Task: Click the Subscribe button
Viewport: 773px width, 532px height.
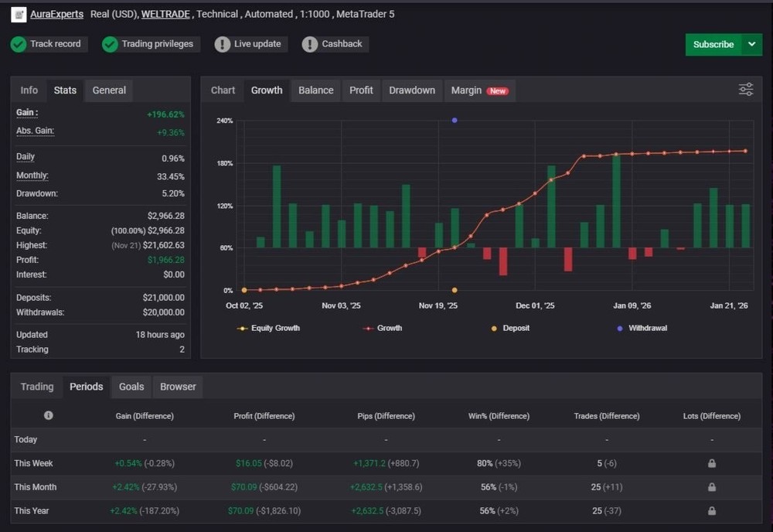Action: (712, 45)
